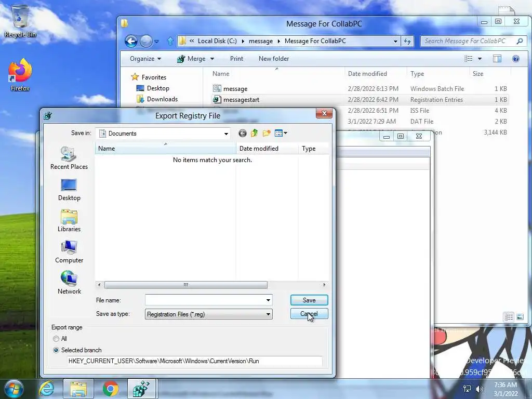Expand the File name dropdown arrow

pyautogui.click(x=268, y=300)
